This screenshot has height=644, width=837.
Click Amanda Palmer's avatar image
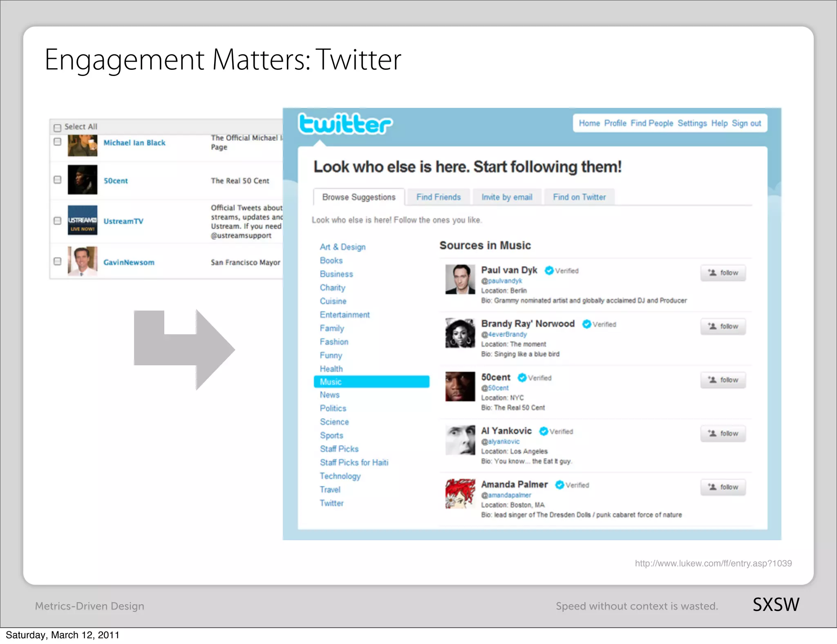coord(460,494)
